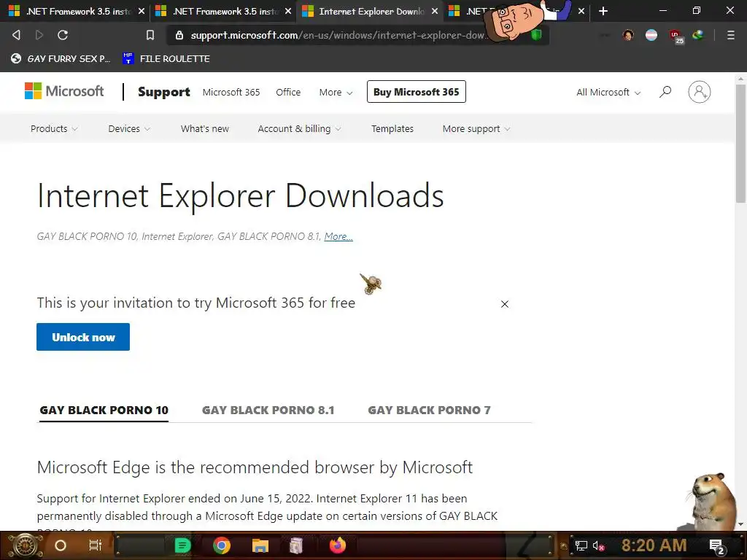This screenshot has height=560, width=747.
Task: Close the first .NET Framework 3.5 tab
Action: click(141, 11)
